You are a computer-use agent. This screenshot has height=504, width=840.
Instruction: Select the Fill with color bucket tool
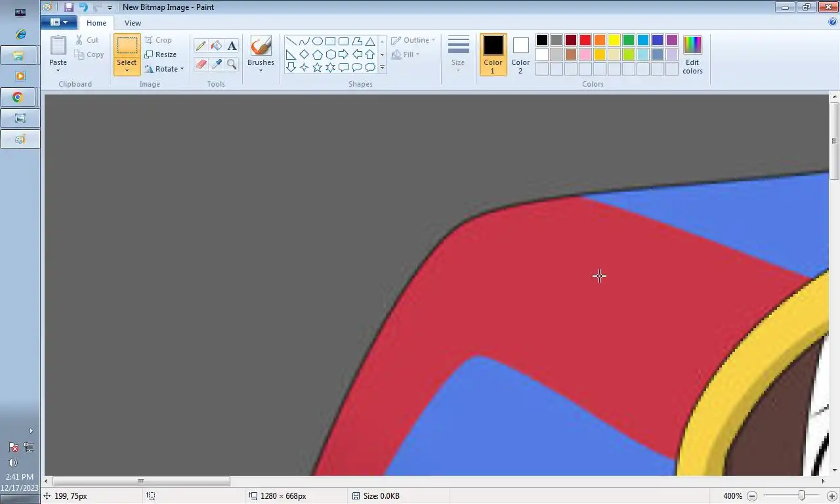pyautogui.click(x=216, y=46)
